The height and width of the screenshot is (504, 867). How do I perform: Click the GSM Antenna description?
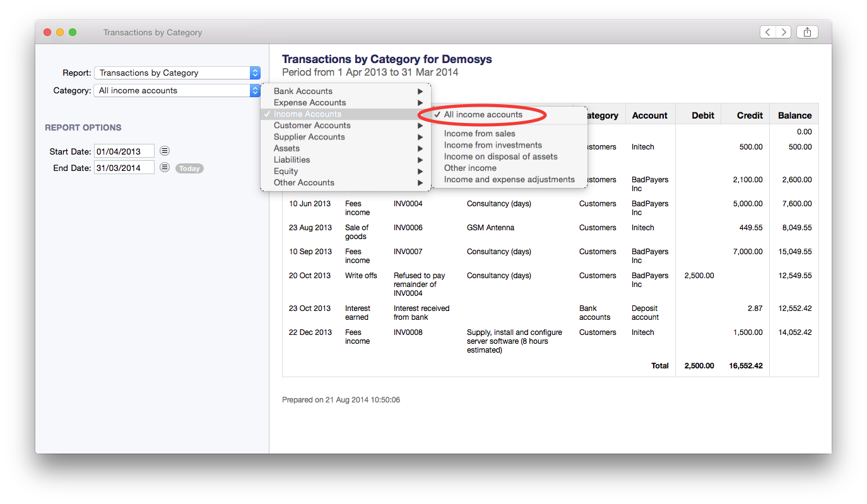pos(490,228)
